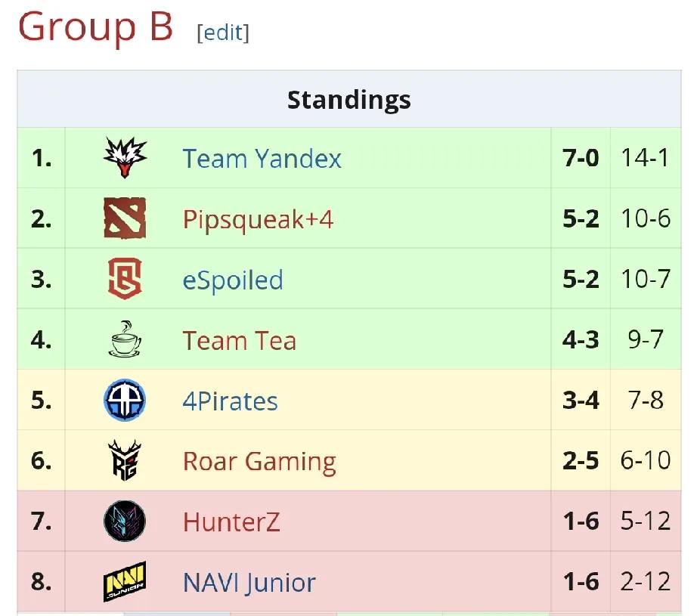This screenshot has height=616, width=697.
Task: Click the 4Pirates round logo icon
Action: pyautogui.click(x=125, y=400)
